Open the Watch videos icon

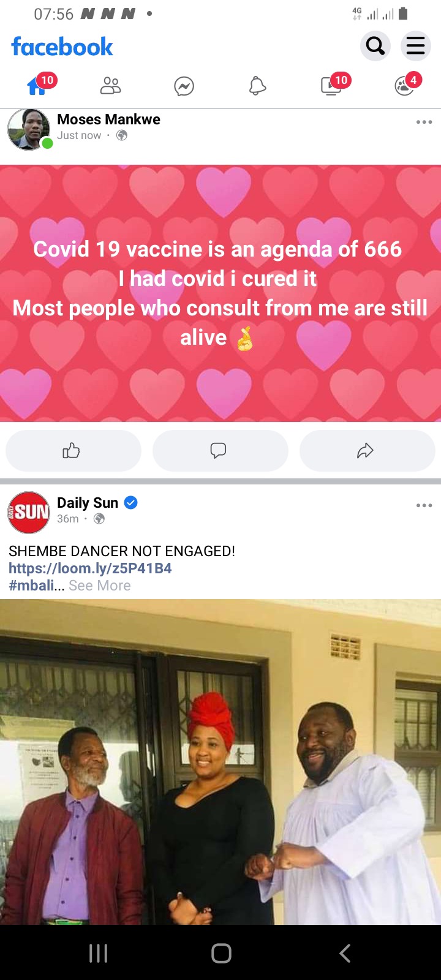click(x=331, y=86)
